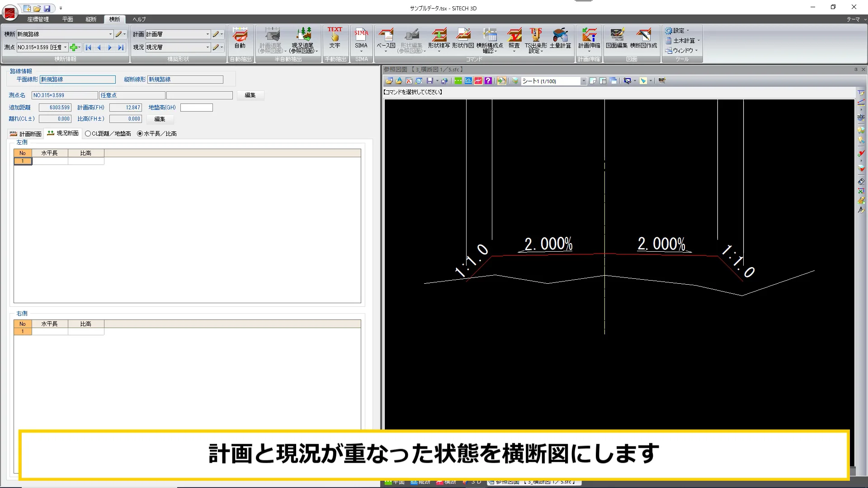Select the CL距離／地盤高 radio option
This screenshot has height=488, width=868.
(x=108, y=134)
